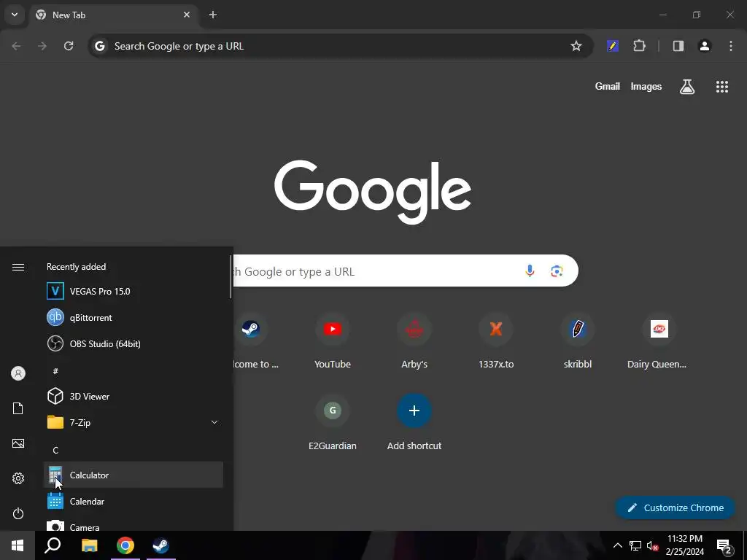This screenshot has width=747, height=560.
Task: Open Calculator from Start menu
Action: pyautogui.click(x=133, y=475)
